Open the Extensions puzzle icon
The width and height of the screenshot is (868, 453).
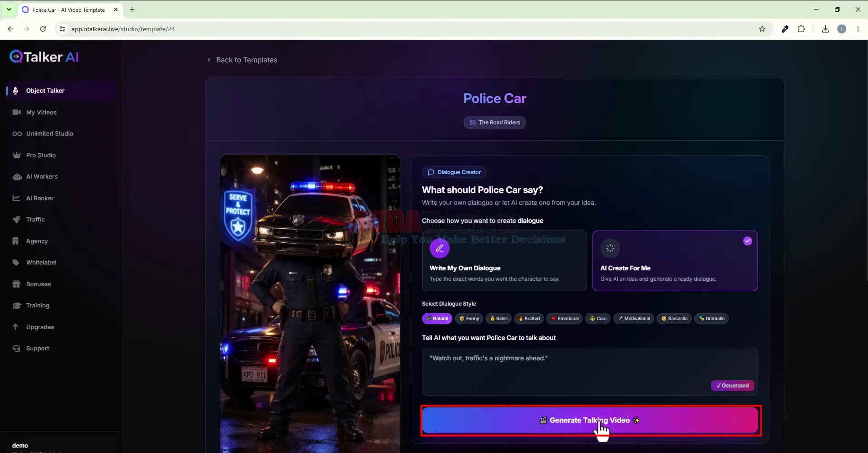[x=801, y=29]
